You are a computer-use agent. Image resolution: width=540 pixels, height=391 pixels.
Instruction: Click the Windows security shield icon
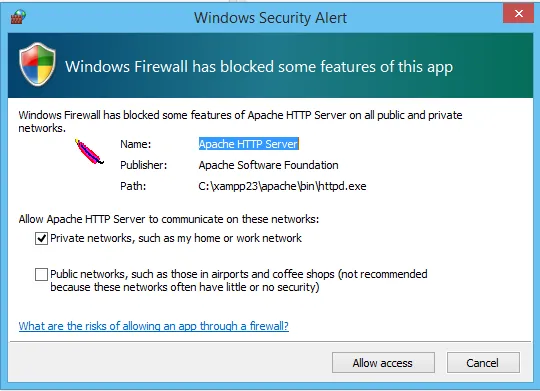38,64
